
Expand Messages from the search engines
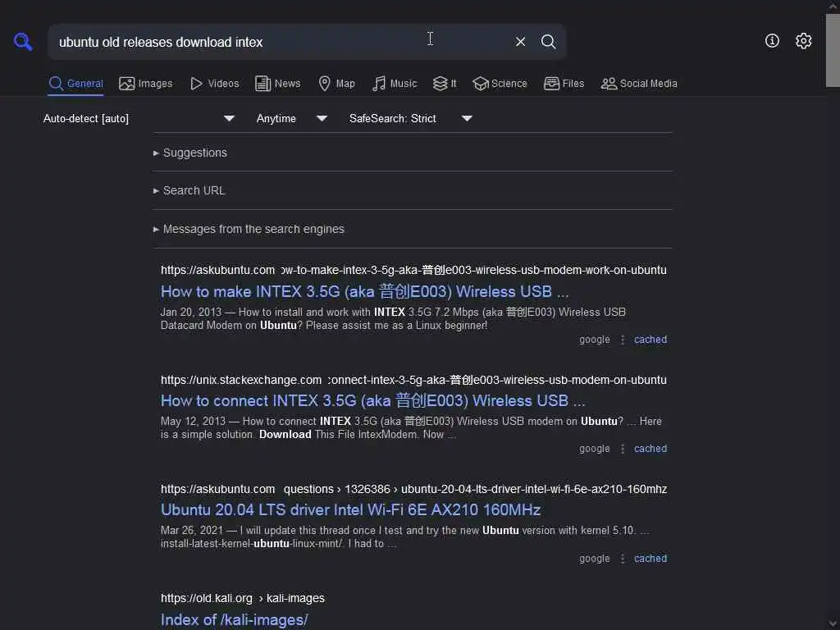249,230
